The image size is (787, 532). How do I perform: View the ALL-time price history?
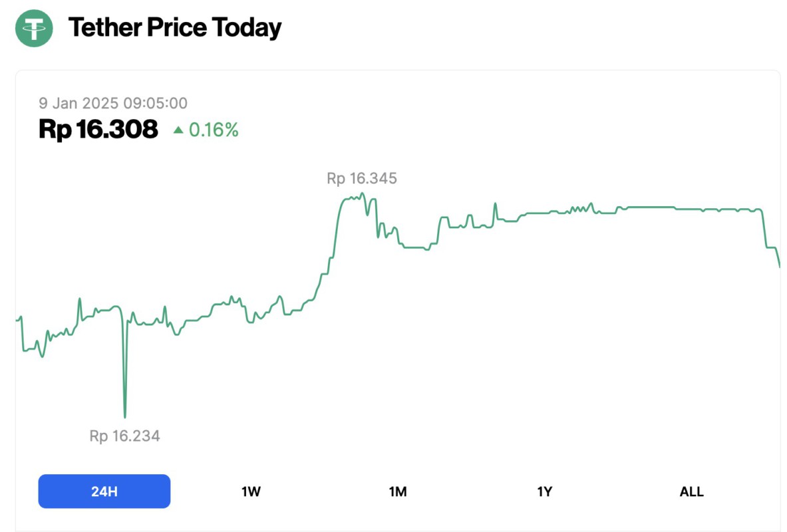click(x=692, y=491)
